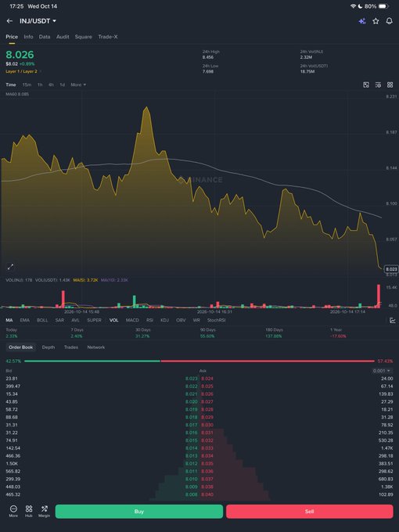The width and height of the screenshot is (399, 532).
Task: Select the 4h chart interval
Action: coord(51,84)
